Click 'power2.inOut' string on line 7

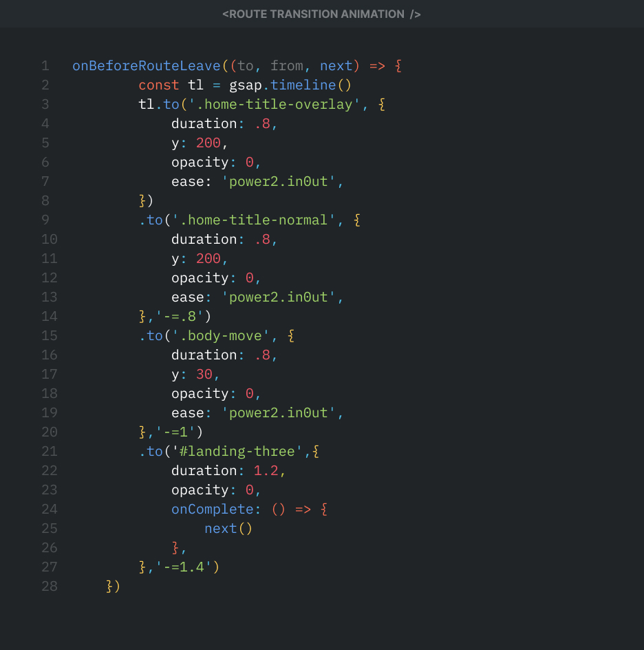point(278,182)
